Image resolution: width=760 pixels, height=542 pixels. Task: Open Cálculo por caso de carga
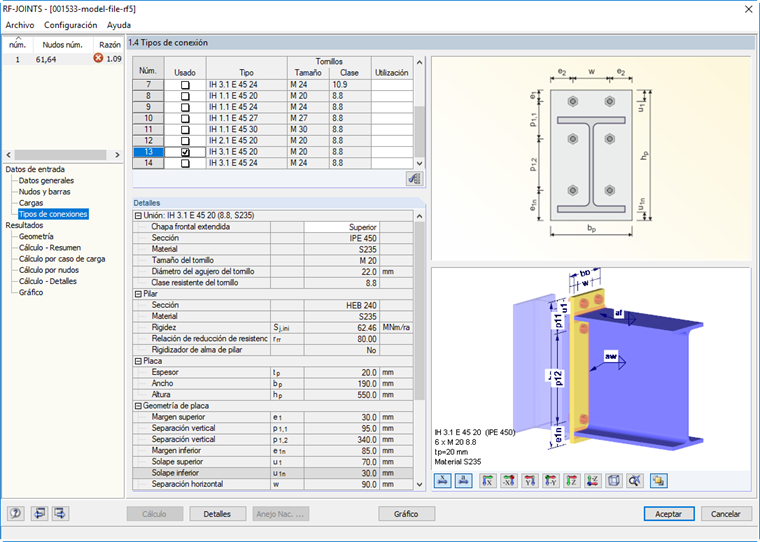(62, 258)
